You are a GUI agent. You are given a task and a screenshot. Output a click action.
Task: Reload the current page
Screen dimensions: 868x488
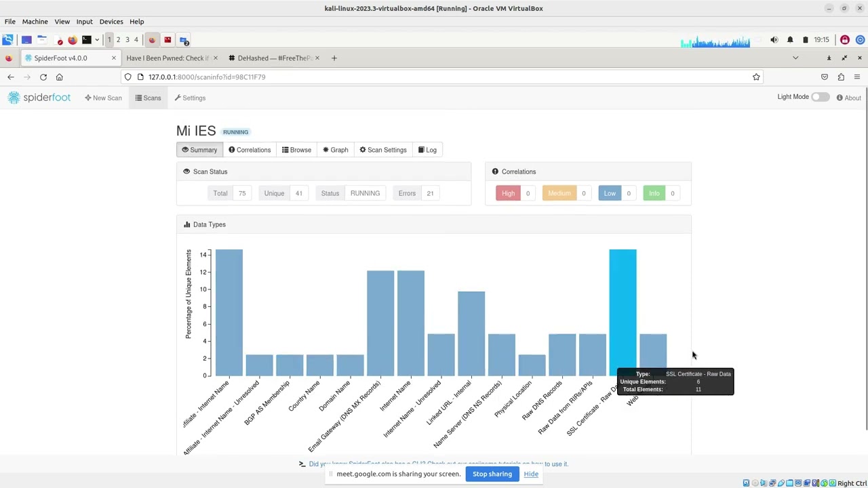click(x=43, y=77)
